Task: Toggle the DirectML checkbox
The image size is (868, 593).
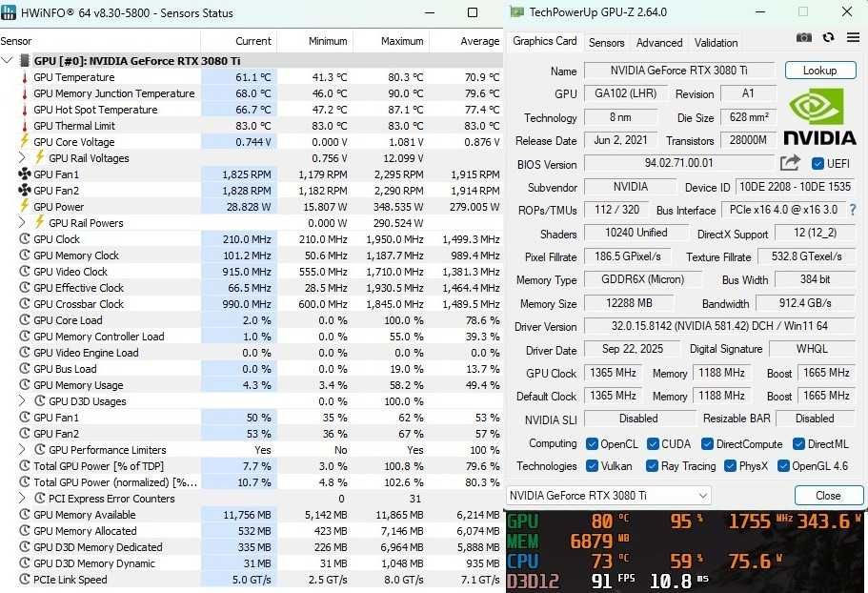Action: [x=798, y=443]
